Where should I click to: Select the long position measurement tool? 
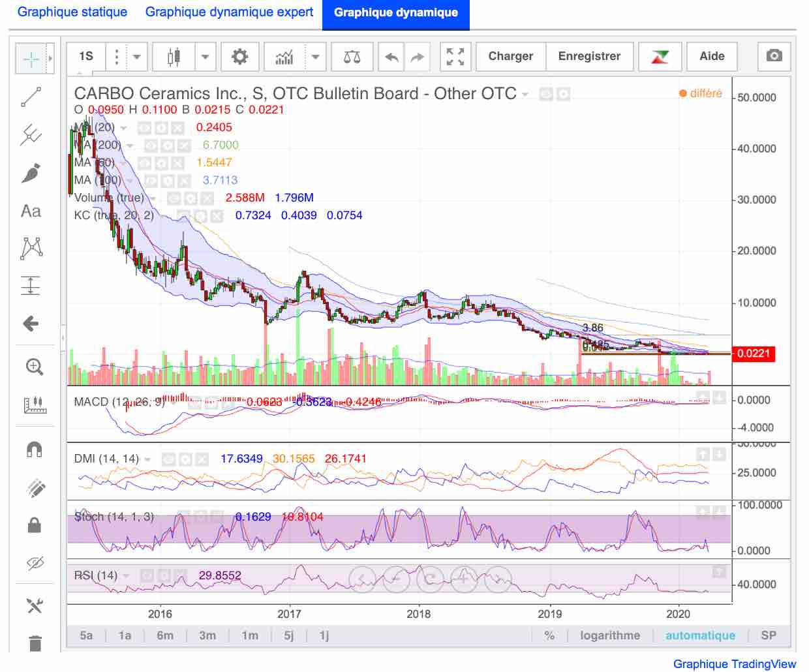(31, 286)
